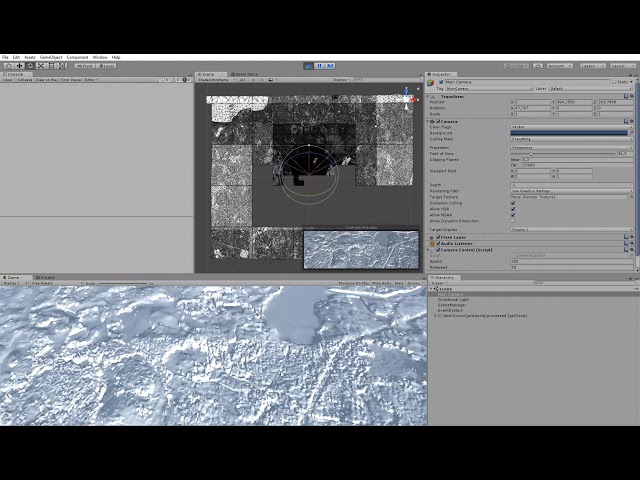Viewport: 640px width, 480px height.
Task: Pick Background color with eyedropper icon
Action: tap(631, 133)
